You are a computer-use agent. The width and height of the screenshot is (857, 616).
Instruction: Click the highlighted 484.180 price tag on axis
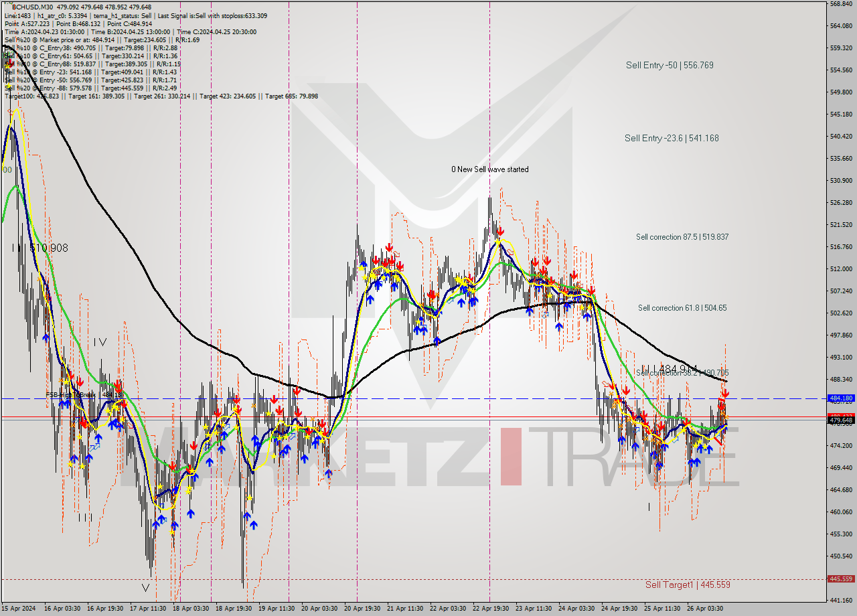841,398
